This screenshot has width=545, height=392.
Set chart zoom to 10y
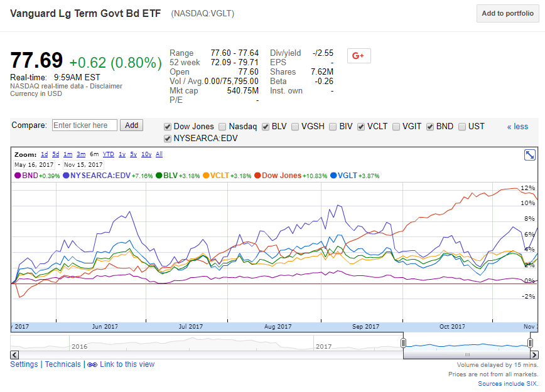pyautogui.click(x=146, y=154)
